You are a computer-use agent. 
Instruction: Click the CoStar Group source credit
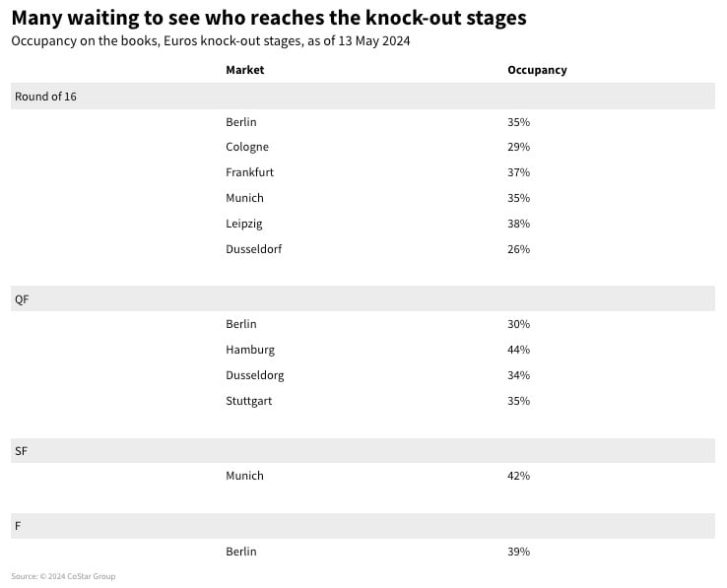(63, 576)
